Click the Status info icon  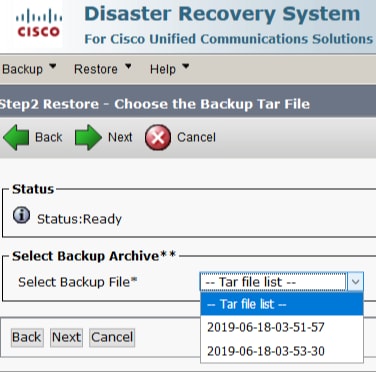tap(21, 215)
